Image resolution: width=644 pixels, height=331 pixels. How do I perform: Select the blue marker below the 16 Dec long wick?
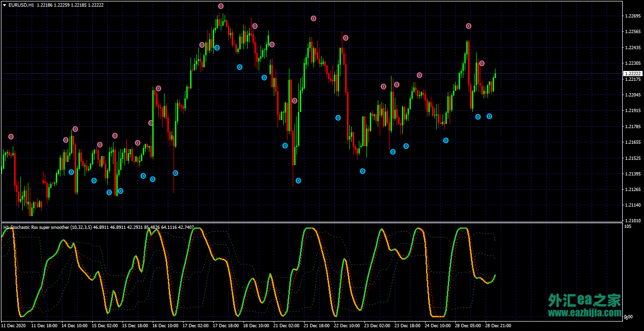pyautogui.click(x=175, y=173)
